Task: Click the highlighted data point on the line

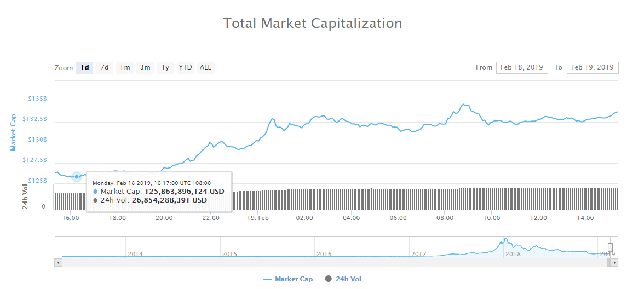Action: tap(77, 176)
